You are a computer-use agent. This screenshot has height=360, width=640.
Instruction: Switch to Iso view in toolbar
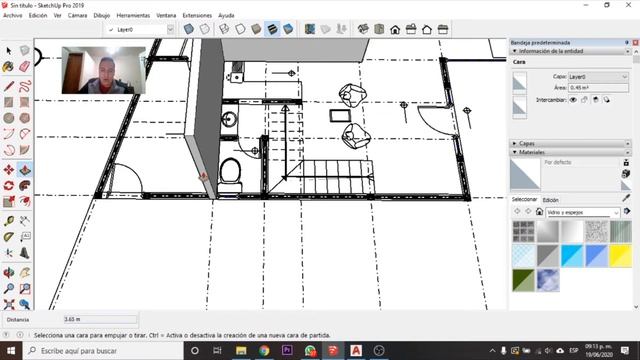pyautogui.click(x=363, y=29)
